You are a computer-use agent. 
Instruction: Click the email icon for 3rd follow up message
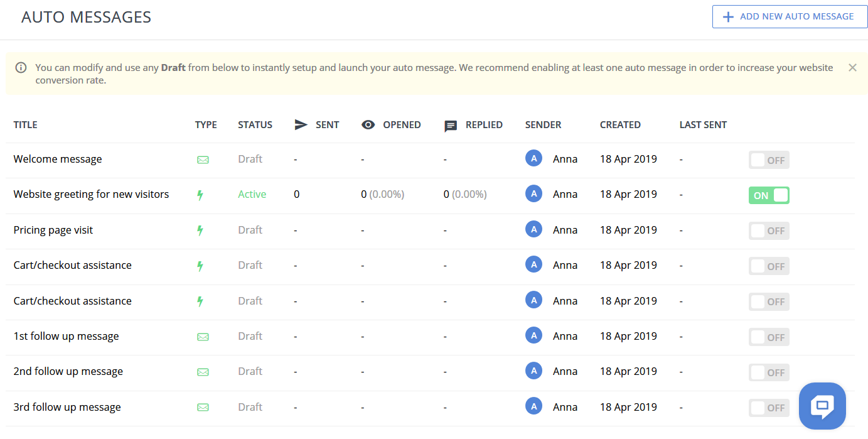pos(203,408)
